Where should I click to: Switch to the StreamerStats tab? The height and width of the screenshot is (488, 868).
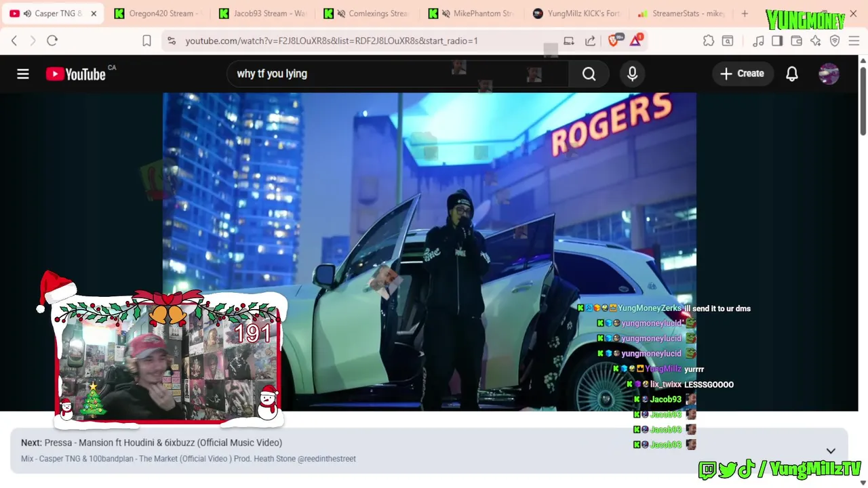point(681,14)
